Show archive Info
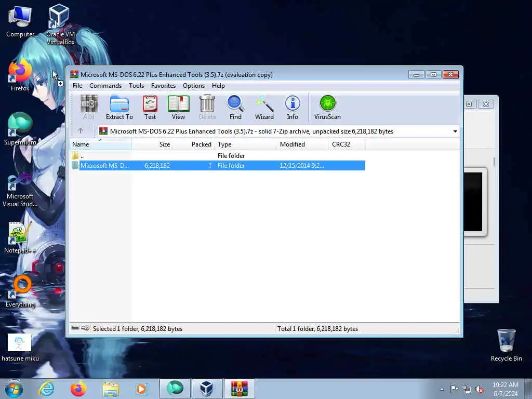Screen dimensions: 532x399 tap(292, 107)
